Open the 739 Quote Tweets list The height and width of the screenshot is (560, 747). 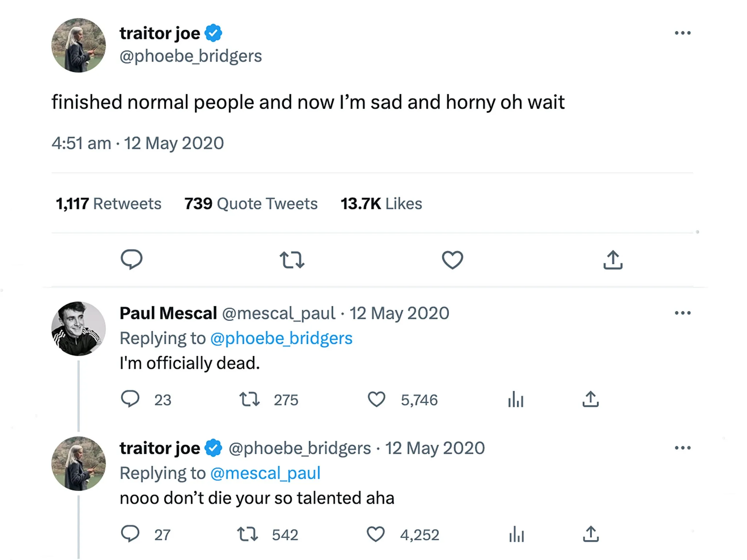[251, 203]
